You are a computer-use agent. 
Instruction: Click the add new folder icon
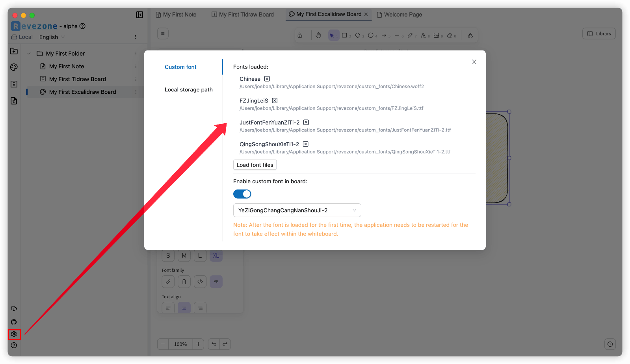[14, 51]
